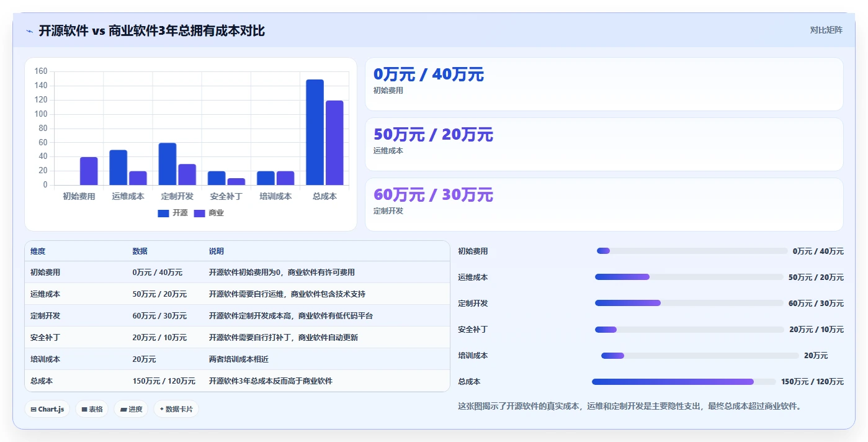Viewport: 868px width, 442px height.
Task: Click the 安全补丁 commercial bar in chart
Action: [236, 181]
